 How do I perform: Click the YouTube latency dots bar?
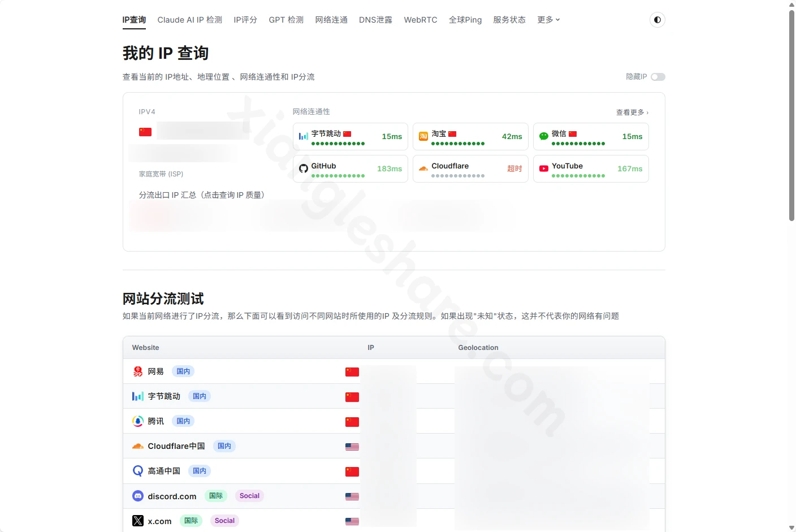578,176
